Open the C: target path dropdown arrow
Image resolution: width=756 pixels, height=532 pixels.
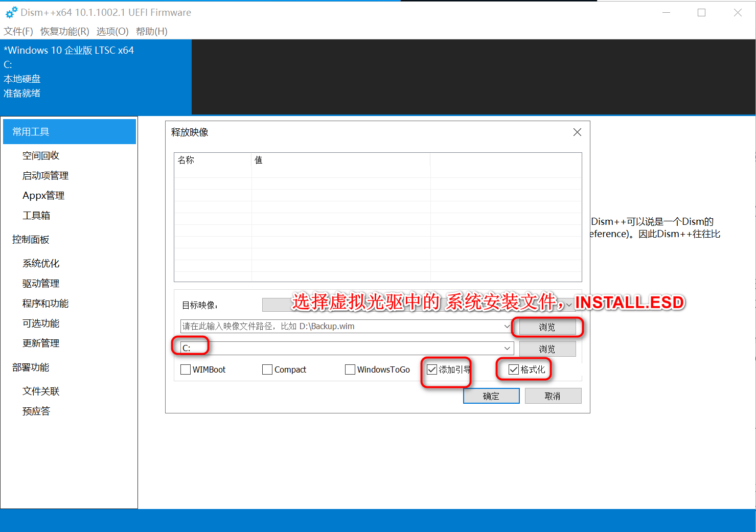click(507, 348)
